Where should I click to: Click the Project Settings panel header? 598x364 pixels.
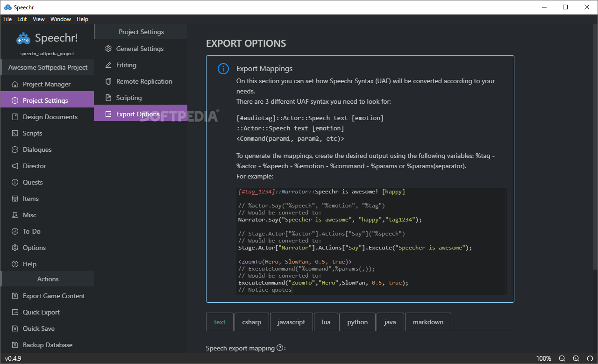pyautogui.click(x=141, y=32)
